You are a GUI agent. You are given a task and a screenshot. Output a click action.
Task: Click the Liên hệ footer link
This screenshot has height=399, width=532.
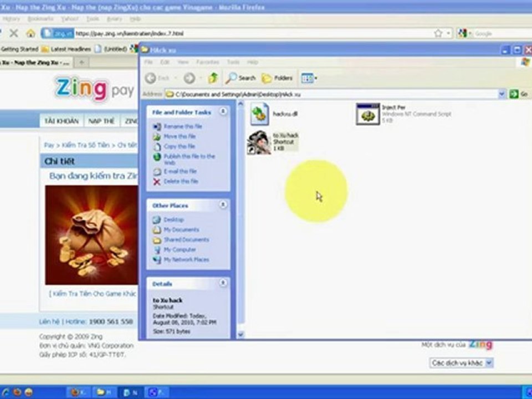point(49,321)
